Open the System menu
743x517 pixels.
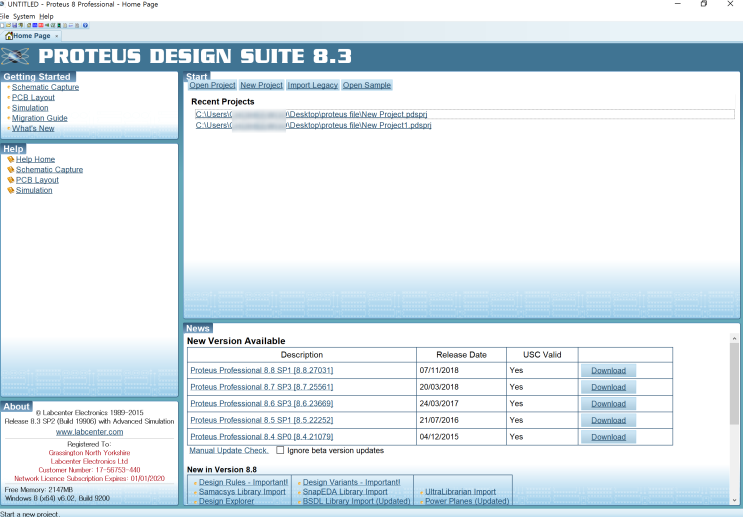click(24, 16)
